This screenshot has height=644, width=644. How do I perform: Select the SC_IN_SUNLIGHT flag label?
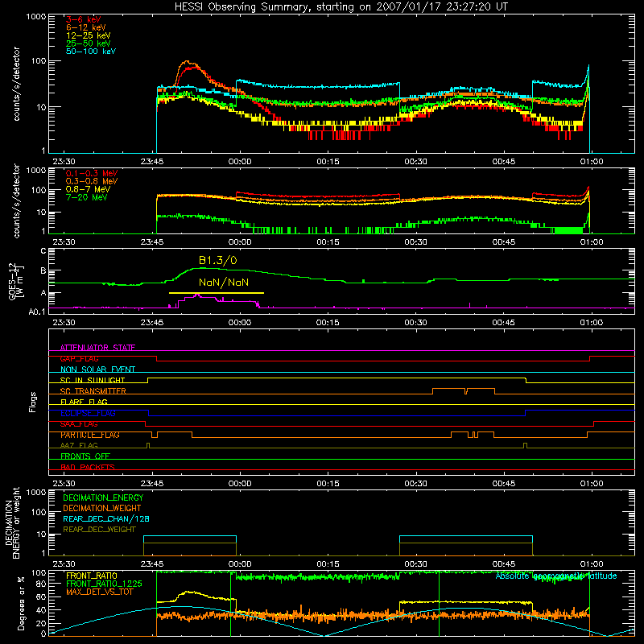click(93, 380)
